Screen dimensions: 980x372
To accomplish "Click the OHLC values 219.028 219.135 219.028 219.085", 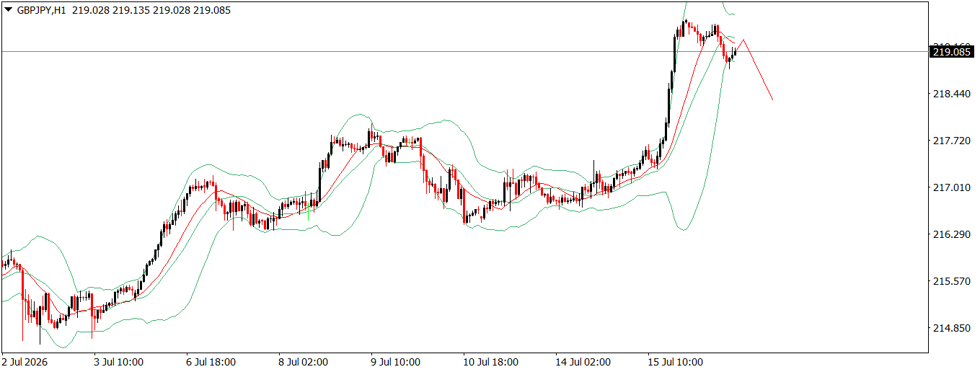I will tap(151, 11).
